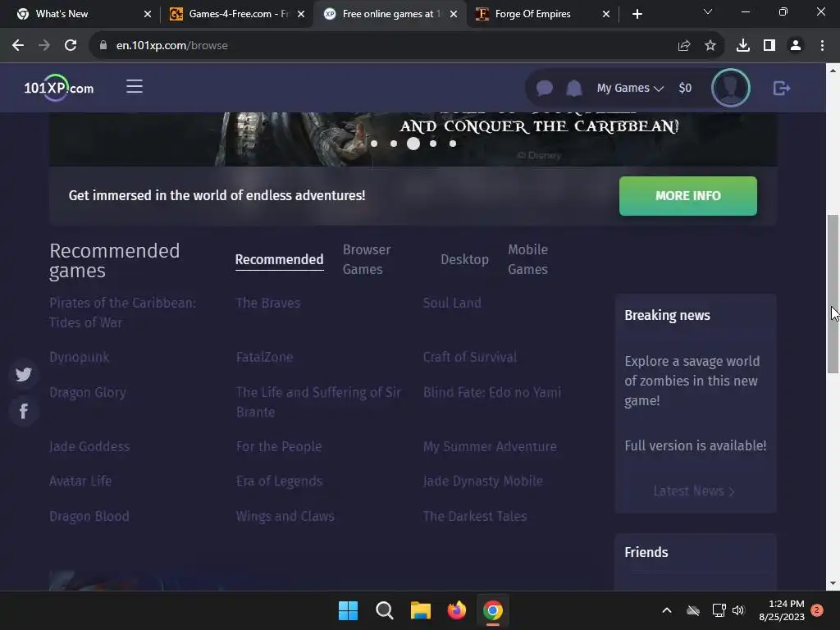Viewport: 840px width, 630px height.
Task: Select the fourth carousel dot
Action: [433, 144]
